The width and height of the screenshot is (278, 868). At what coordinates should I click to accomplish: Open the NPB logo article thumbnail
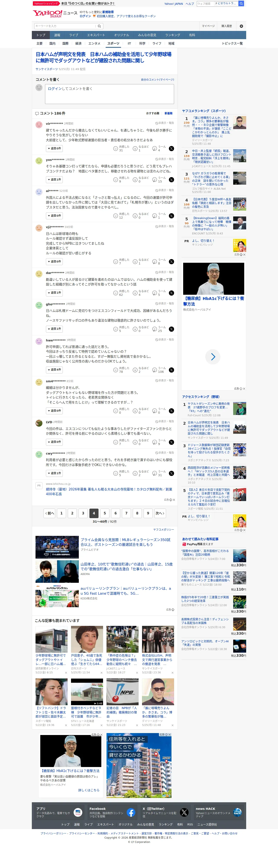pos(123,692)
